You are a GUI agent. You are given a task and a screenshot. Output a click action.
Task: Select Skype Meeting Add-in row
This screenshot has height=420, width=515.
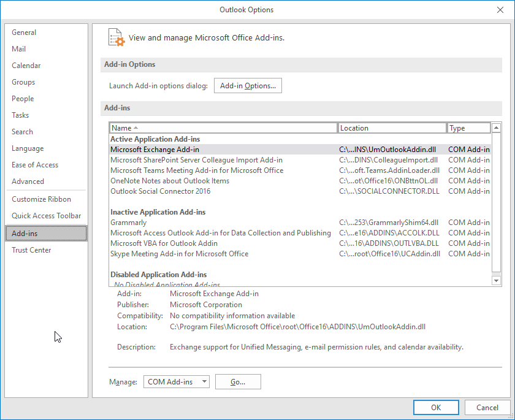[x=300, y=254]
